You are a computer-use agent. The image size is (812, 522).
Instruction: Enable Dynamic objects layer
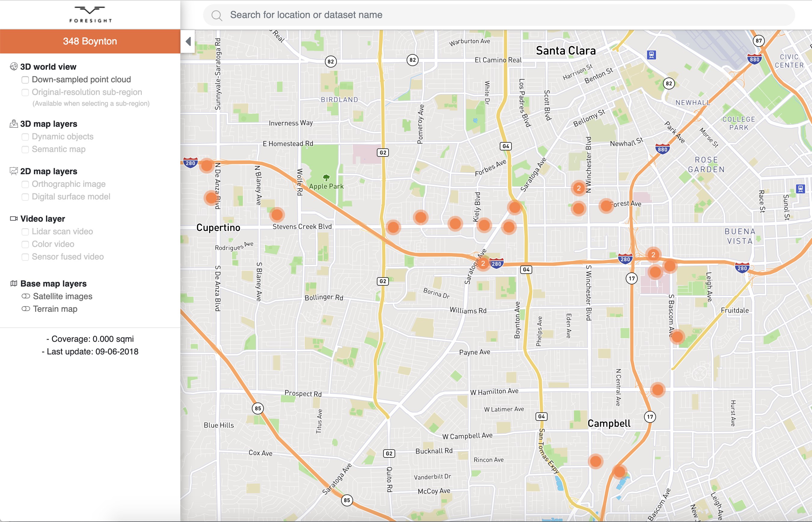[25, 137]
